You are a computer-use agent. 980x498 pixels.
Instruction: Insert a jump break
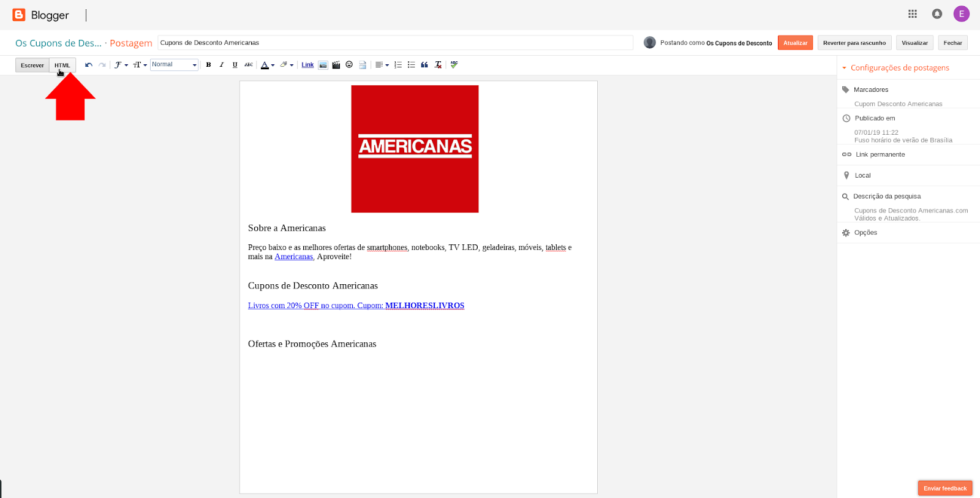point(363,65)
